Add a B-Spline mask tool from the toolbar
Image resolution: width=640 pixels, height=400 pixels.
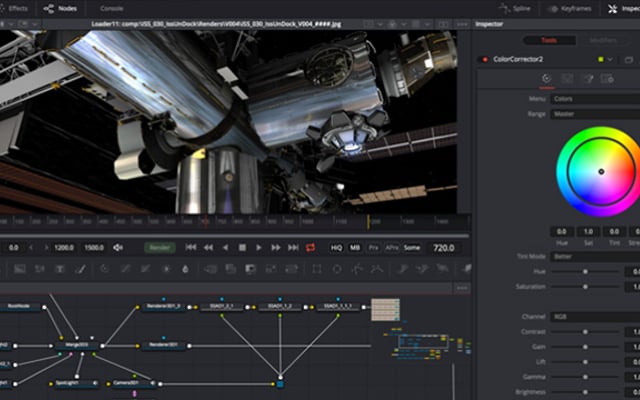tap(377, 269)
